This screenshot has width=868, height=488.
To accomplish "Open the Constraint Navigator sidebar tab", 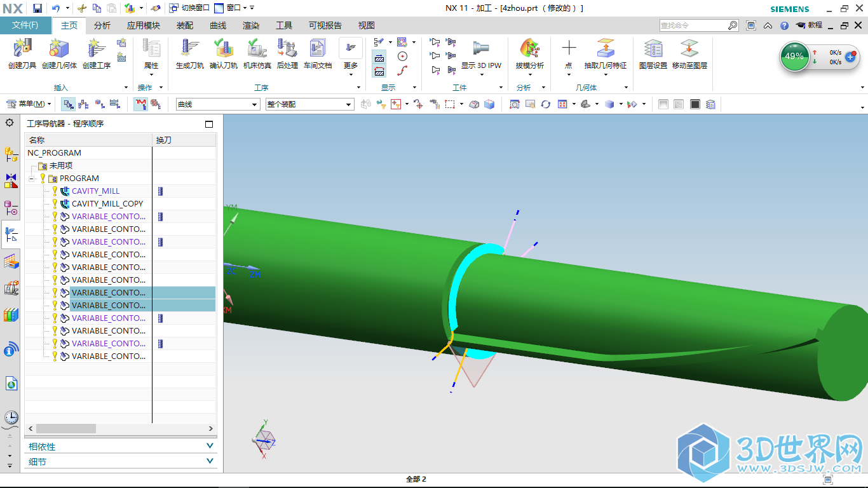I will [11, 181].
